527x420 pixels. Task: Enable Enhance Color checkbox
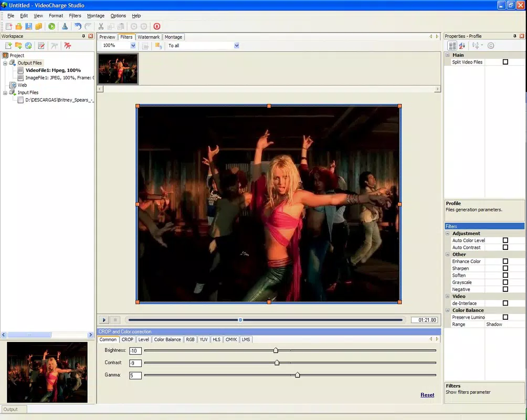tap(505, 261)
